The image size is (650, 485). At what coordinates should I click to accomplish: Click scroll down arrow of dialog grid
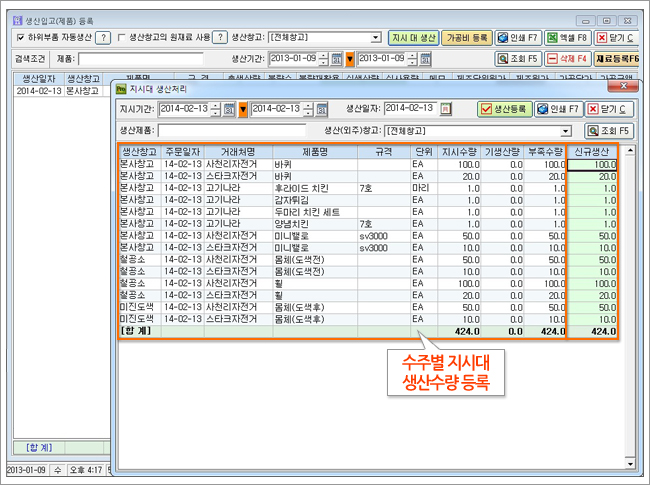point(630,464)
